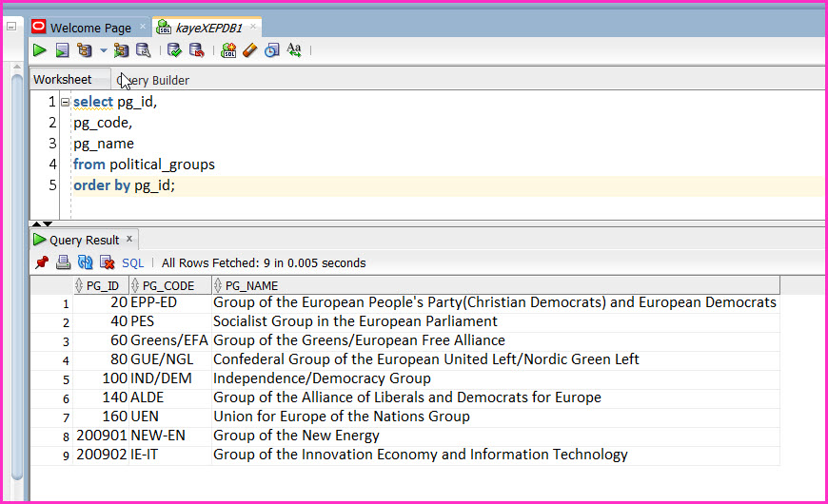Click the Explain Plan icon

click(85, 50)
